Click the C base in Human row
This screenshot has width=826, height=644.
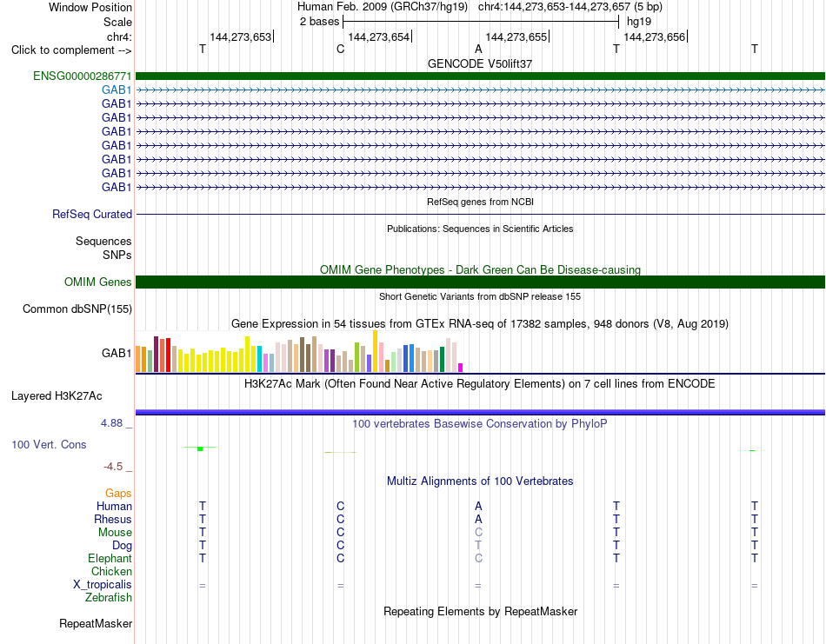coord(340,506)
